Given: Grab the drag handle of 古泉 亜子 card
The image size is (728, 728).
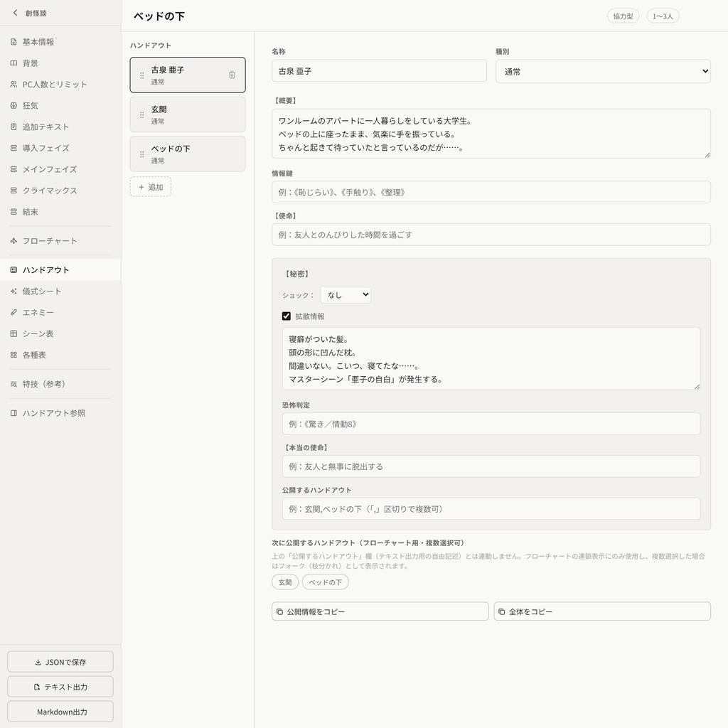Looking at the screenshot, I should (142, 75).
